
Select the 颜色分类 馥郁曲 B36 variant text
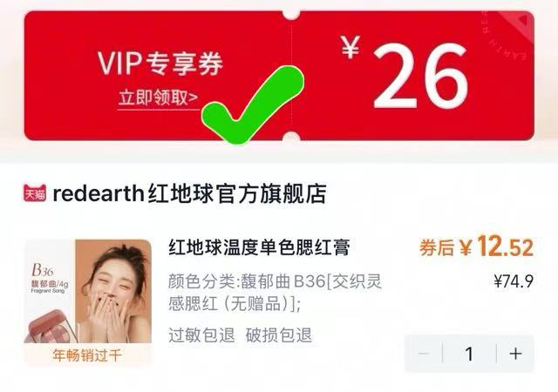(x=276, y=293)
